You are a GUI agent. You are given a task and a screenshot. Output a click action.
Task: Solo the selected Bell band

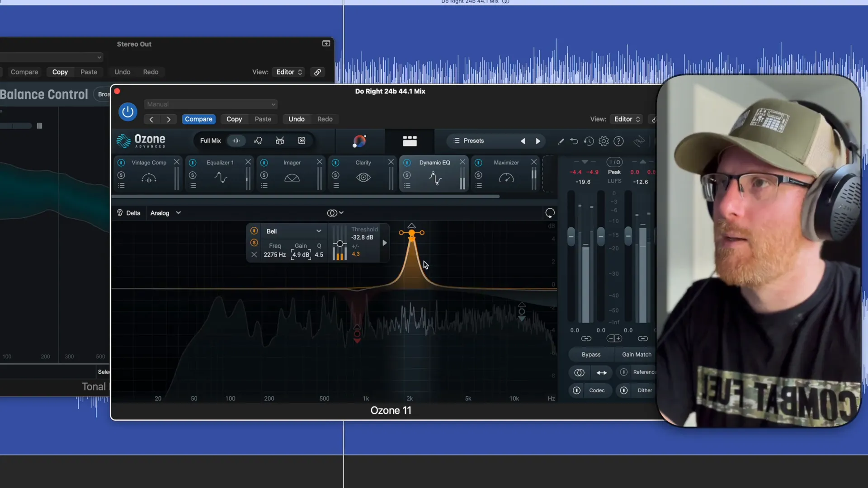254,243
